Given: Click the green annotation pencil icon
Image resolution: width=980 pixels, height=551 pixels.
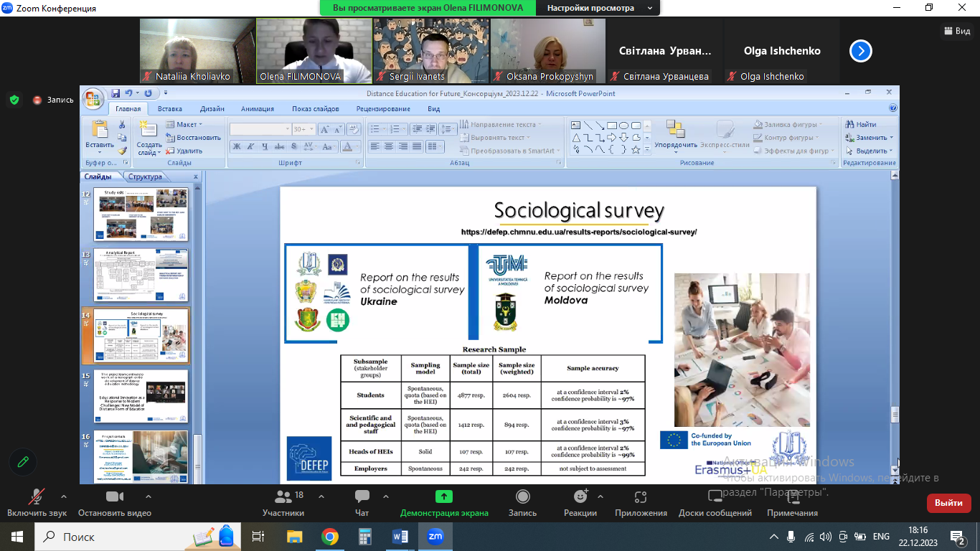Looking at the screenshot, I should (24, 462).
